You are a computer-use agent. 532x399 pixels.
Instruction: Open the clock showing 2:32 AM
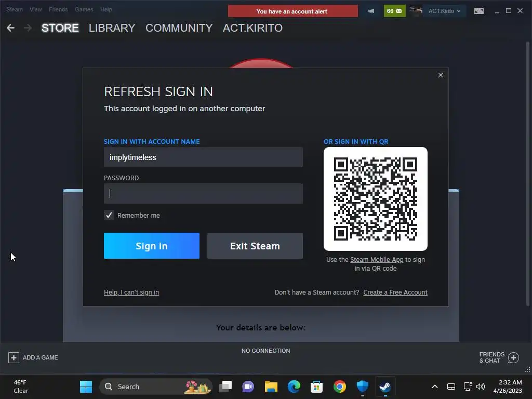pos(508,387)
